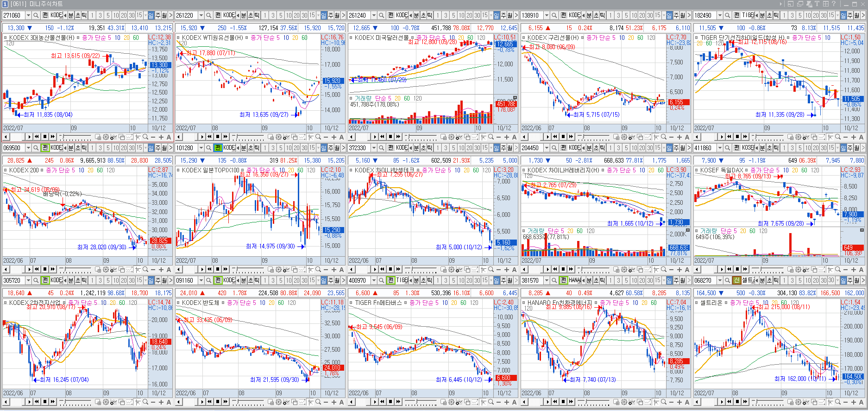Click 편 button in 204450 panel
Viewport: 868px width, 411px height.
point(563,148)
